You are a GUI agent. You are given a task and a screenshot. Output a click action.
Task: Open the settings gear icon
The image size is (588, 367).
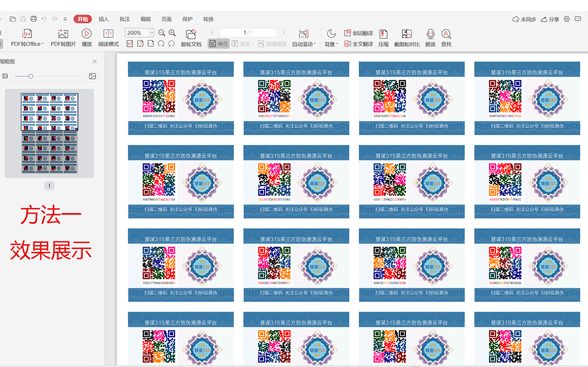[567, 19]
